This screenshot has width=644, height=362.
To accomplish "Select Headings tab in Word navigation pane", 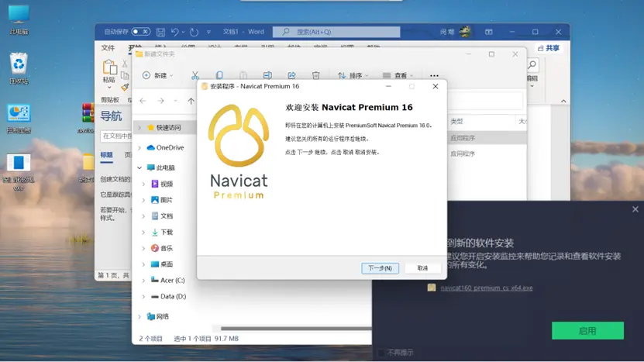I will point(106,155).
